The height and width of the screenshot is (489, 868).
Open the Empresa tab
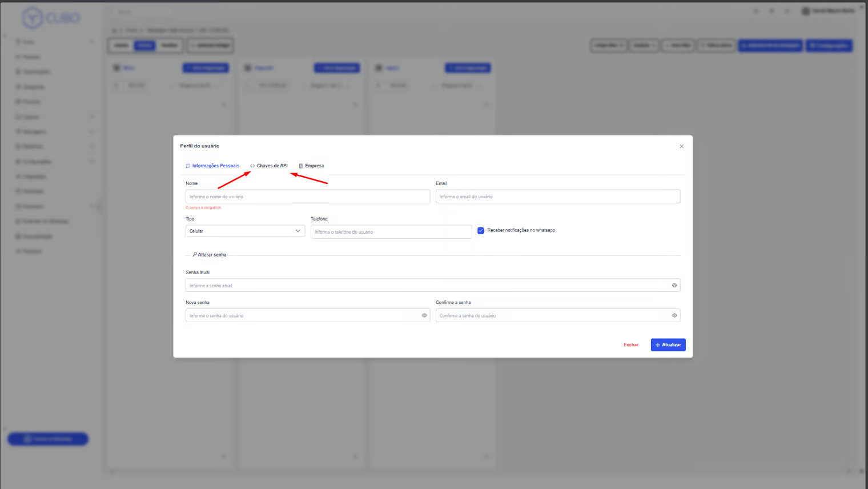click(311, 166)
